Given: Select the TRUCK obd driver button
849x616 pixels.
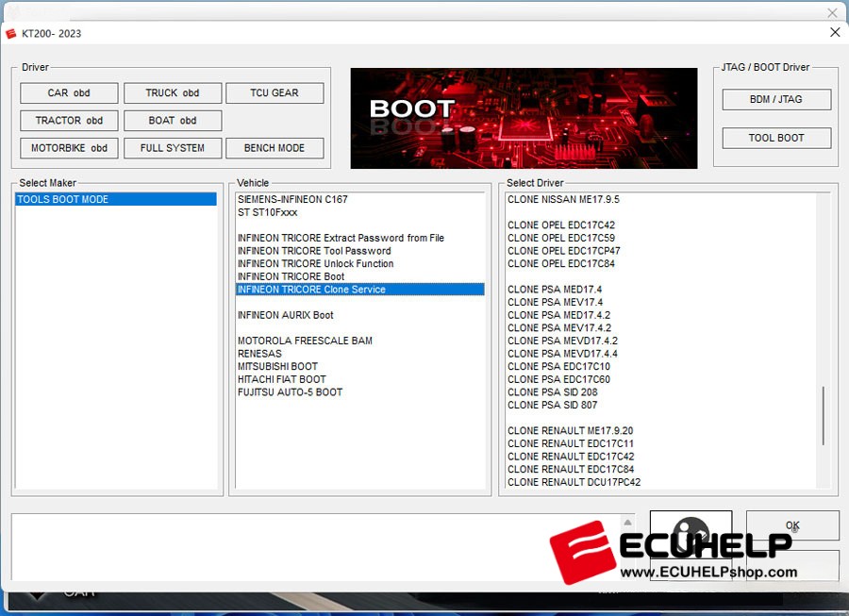Looking at the screenshot, I should [173, 93].
